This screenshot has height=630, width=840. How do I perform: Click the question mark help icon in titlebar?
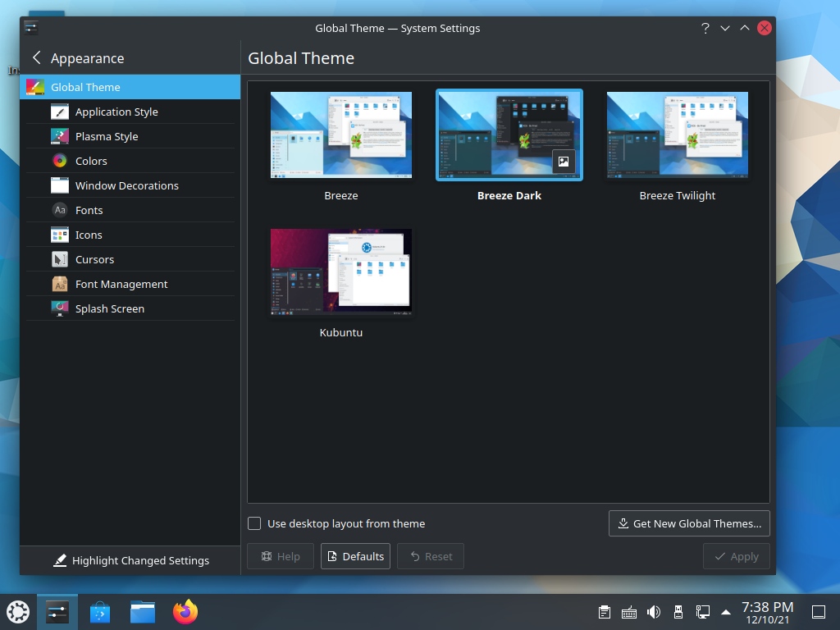[x=705, y=28]
